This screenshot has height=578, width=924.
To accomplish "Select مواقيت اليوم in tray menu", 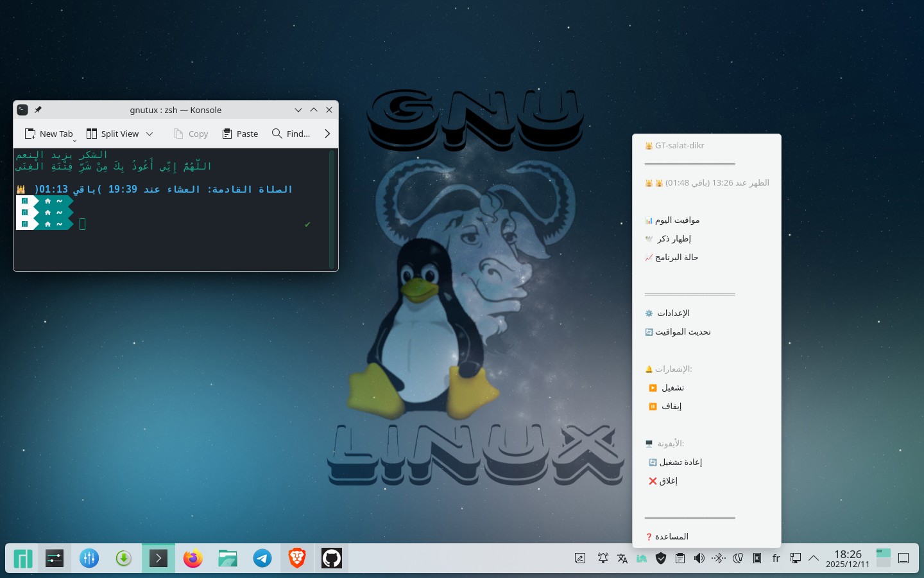I will coord(677,220).
